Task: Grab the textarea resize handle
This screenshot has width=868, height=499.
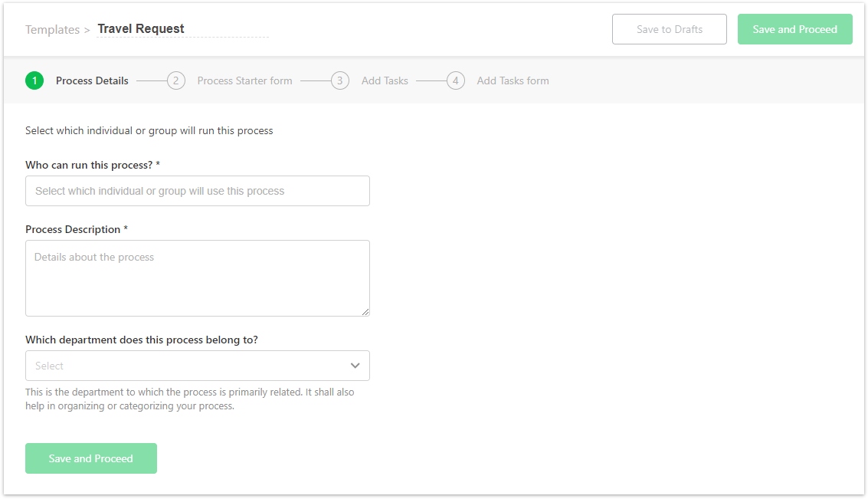Action: point(365,313)
